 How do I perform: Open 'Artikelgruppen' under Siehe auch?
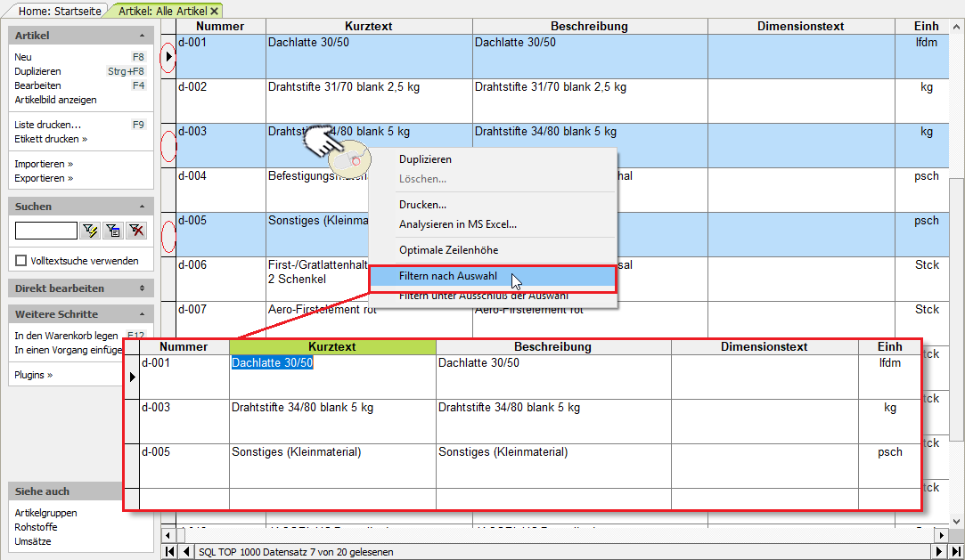45,513
